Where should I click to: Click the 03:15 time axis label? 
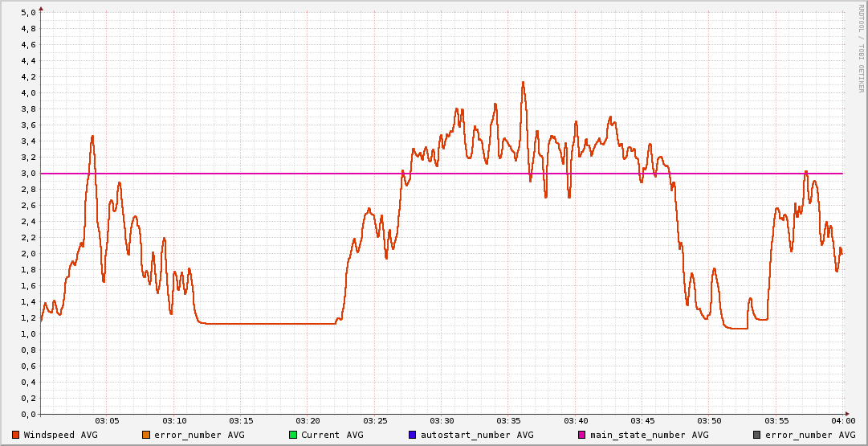241,422
